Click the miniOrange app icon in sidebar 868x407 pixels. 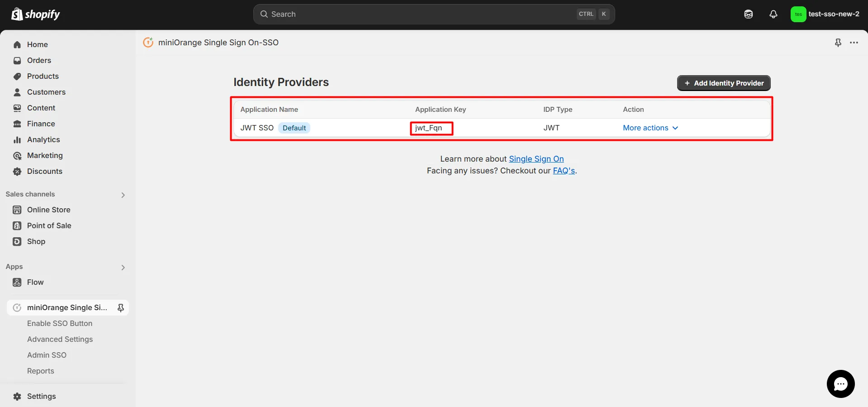click(x=17, y=307)
